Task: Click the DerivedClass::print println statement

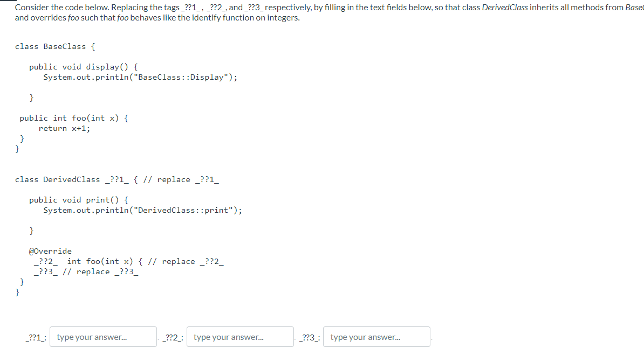Action: pos(143,210)
